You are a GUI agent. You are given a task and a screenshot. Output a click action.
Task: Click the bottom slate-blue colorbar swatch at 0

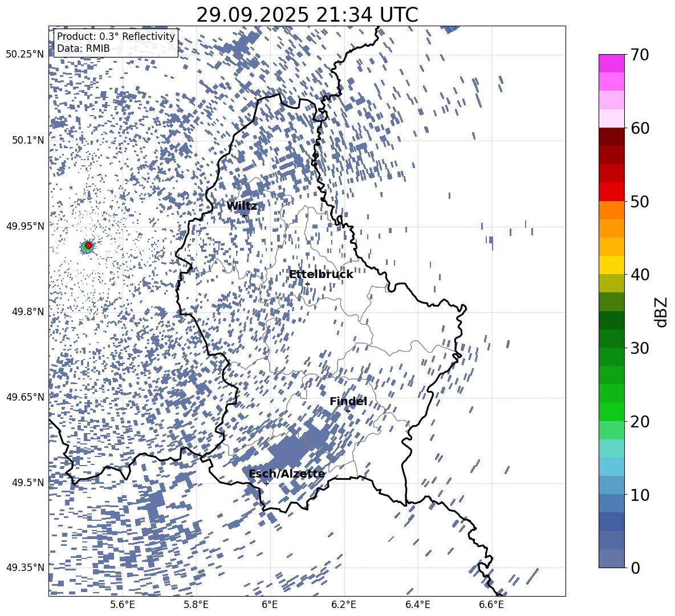611,558
